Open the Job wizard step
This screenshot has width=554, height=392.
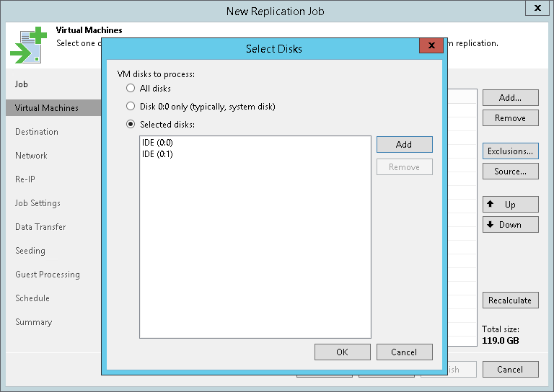21,84
